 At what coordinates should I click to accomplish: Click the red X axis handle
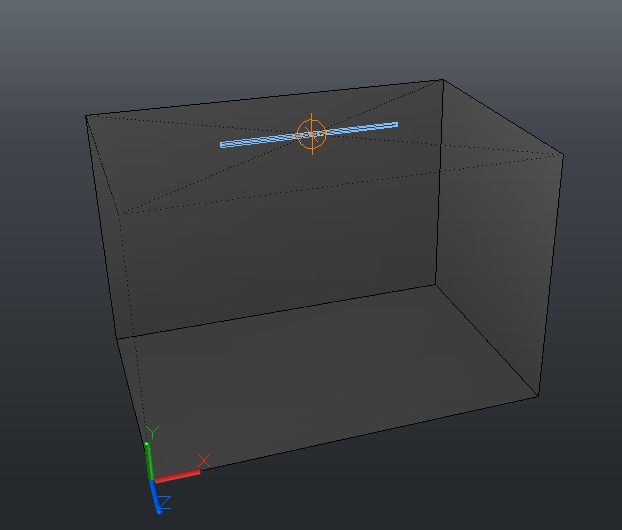click(x=177, y=476)
